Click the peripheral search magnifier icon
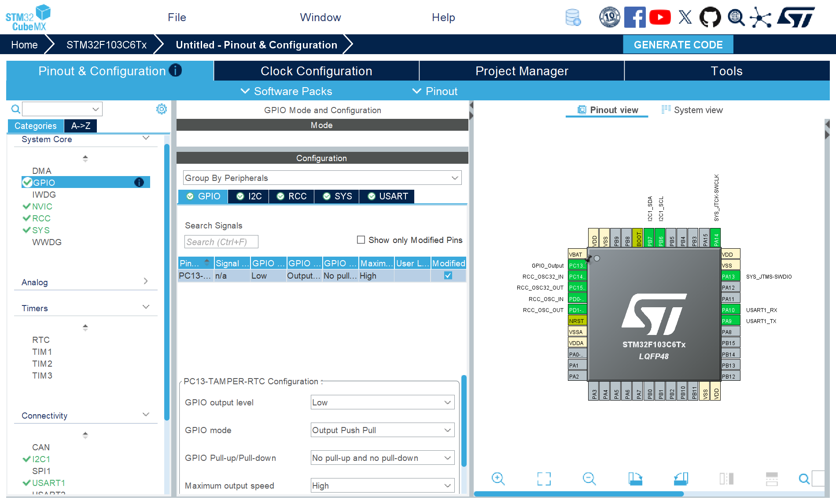 tap(15, 109)
